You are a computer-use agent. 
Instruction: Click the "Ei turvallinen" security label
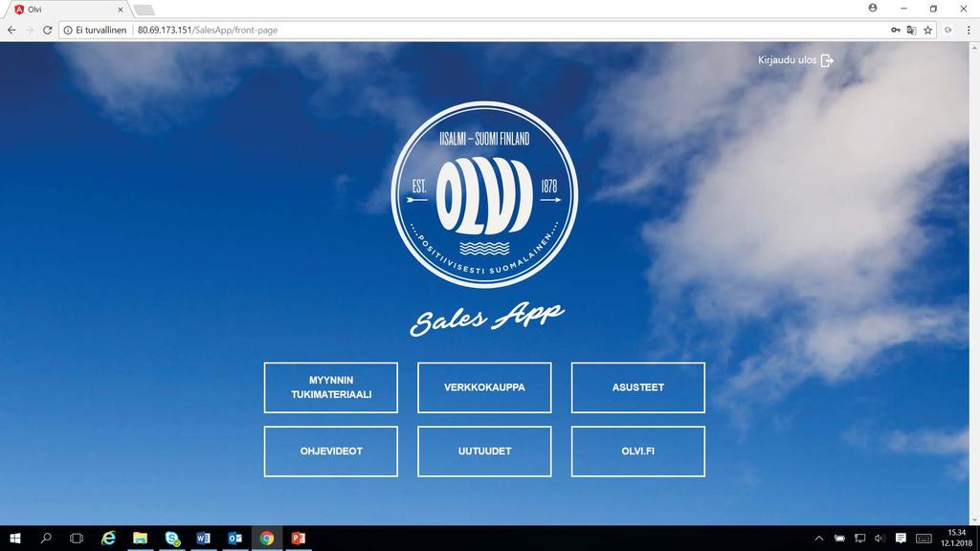coord(101,30)
